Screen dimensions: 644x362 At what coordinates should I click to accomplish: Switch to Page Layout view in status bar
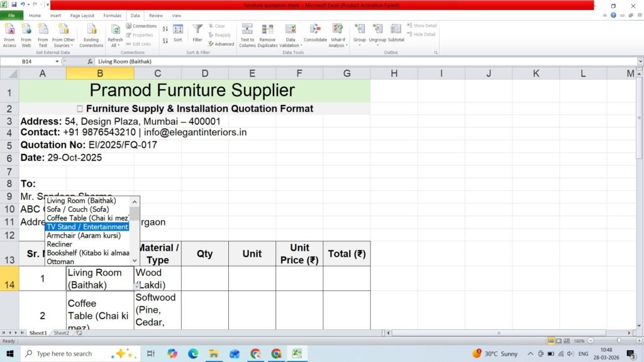click(558, 341)
